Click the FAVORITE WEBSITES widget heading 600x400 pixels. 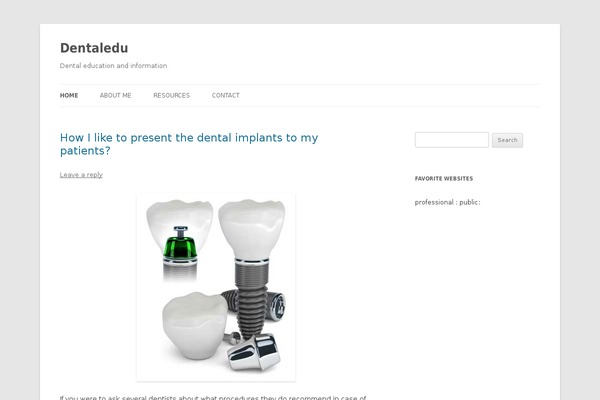tap(444, 178)
